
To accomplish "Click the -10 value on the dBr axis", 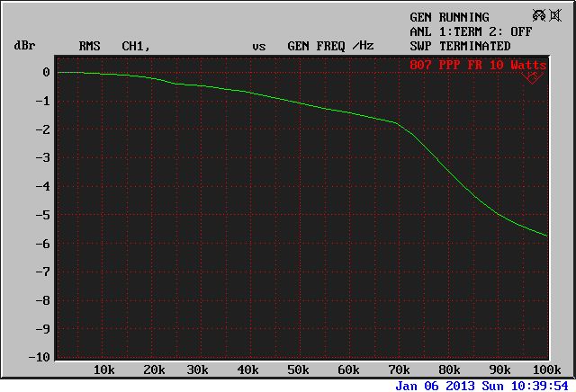I will (39, 357).
